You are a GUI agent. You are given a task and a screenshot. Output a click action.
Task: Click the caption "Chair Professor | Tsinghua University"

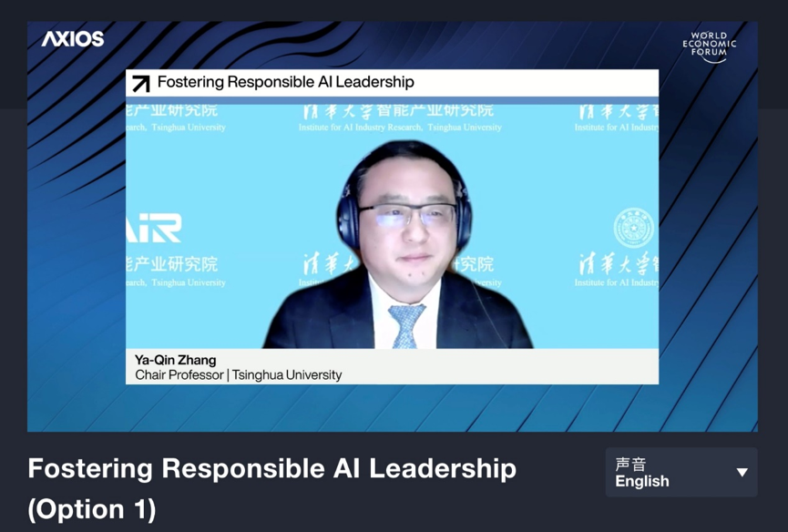click(238, 374)
